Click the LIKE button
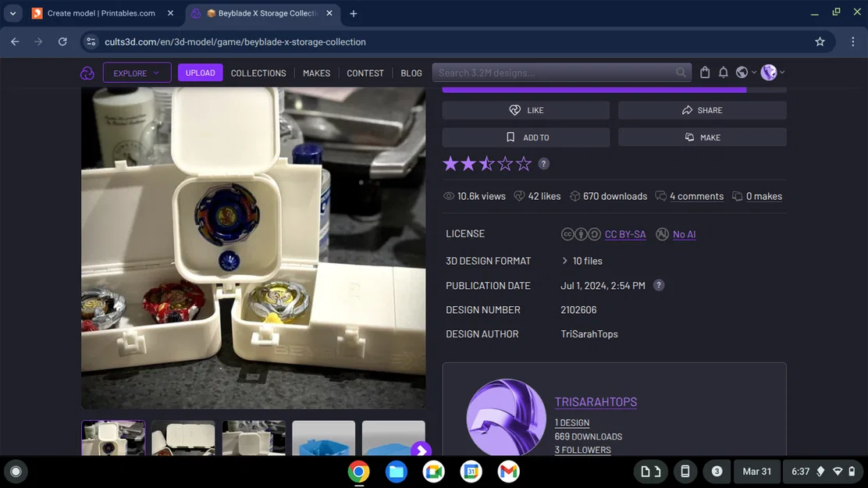The image size is (868, 488). pyautogui.click(x=526, y=110)
